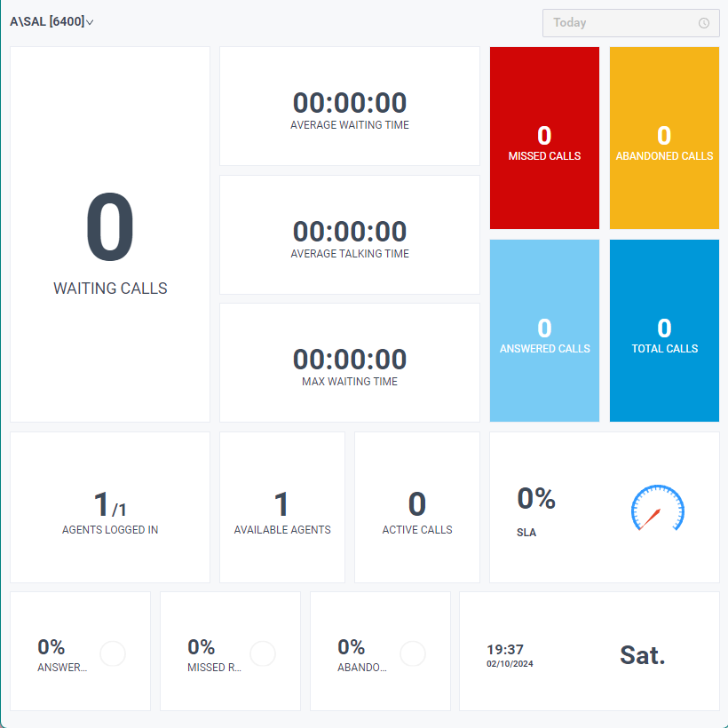Click the 02/10/2024 date text

[510, 664]
